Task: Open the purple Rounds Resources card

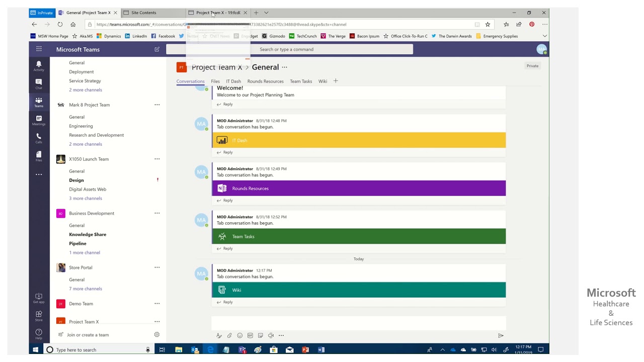Action: click(359, 189)
